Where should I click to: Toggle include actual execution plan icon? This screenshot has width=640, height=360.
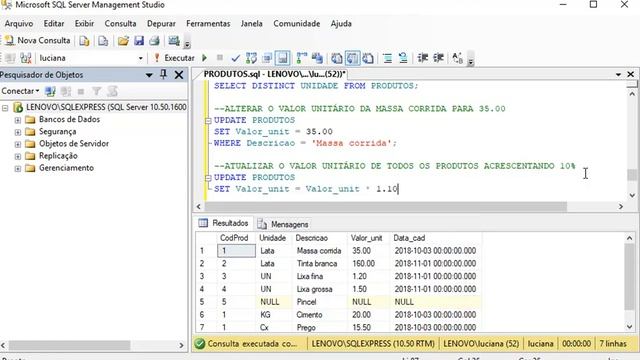tap(302, 58)
